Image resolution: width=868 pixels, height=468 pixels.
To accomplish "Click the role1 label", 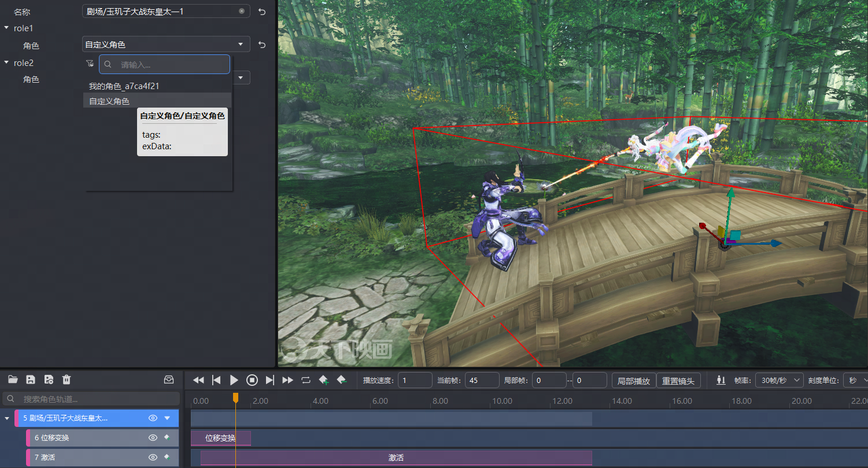I will (24, 28).
